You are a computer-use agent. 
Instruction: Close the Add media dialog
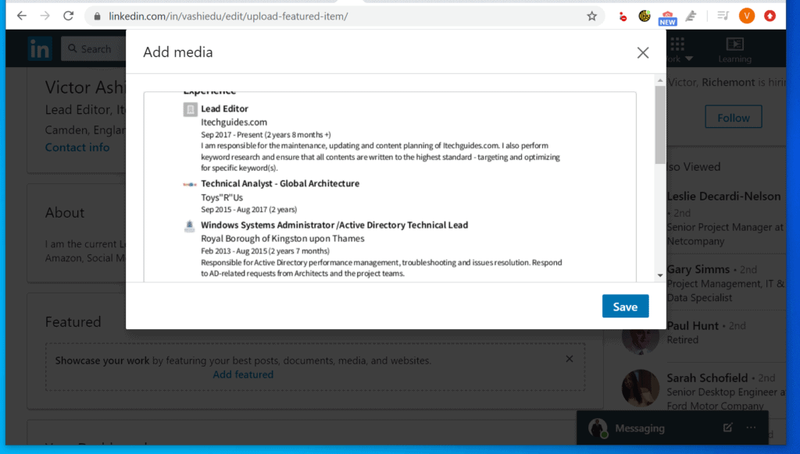point(643,53)
